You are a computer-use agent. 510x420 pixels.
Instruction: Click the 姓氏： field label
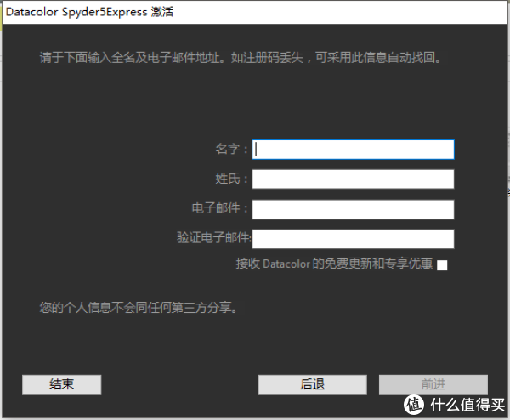232,179
